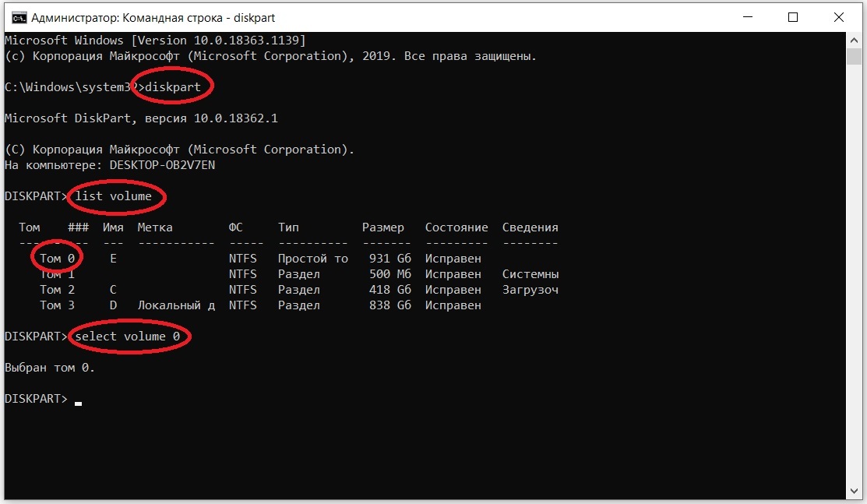Click the 'ФС' column header
Screen dimensions: 867x504
coord(235,227)
